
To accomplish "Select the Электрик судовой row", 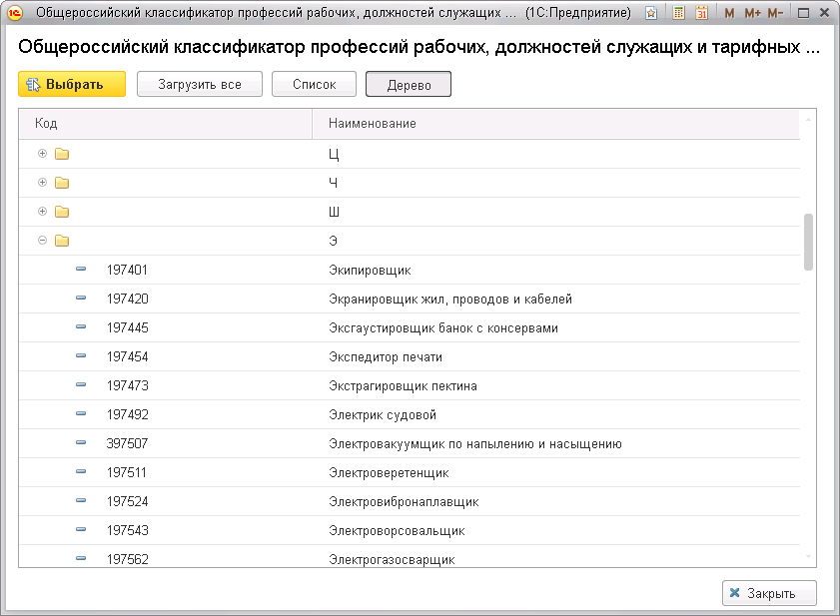I will (x=382, y=414).
